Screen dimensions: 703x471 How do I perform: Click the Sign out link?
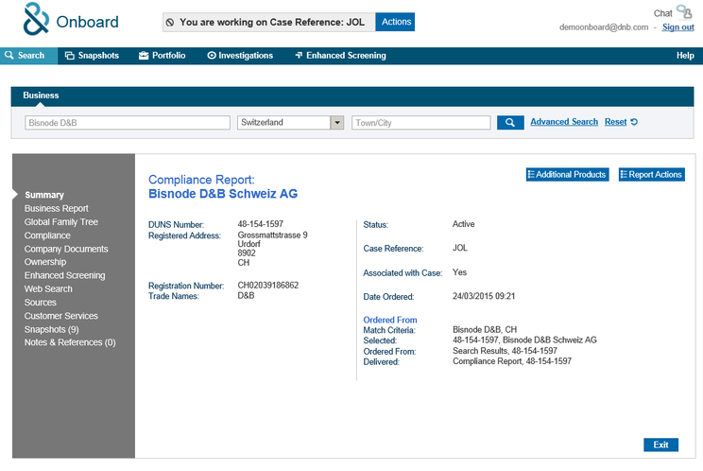pos(678,27)
